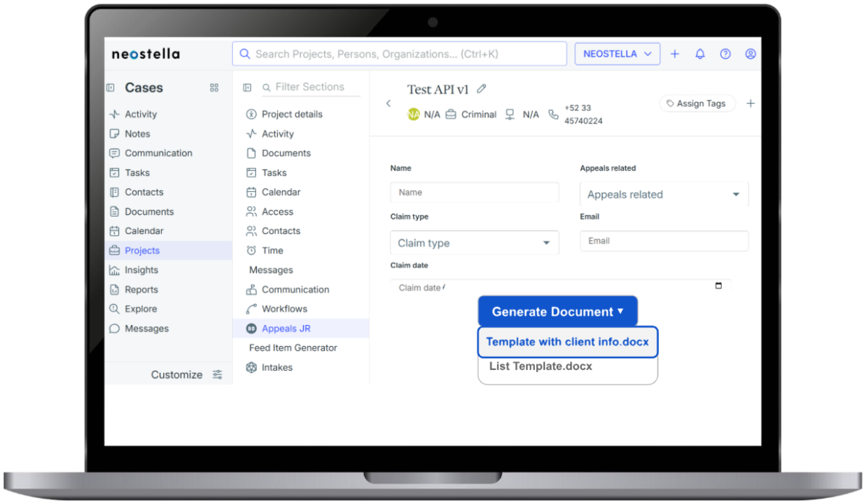Screen dimensions: 863x504
Task: Collapse the Cases sidebar panel toggle
Action: click(x=110, y=88)
